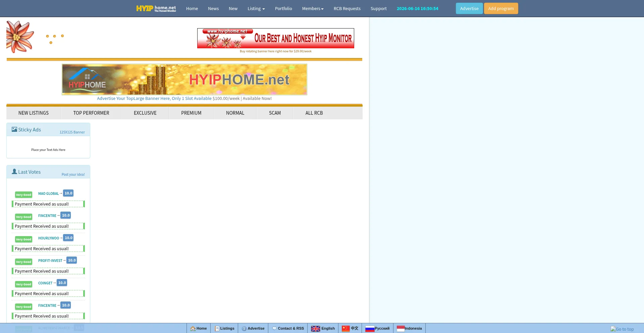Click the red flower logo image
This screenshot has width=644, height=333.
[20, 37]
